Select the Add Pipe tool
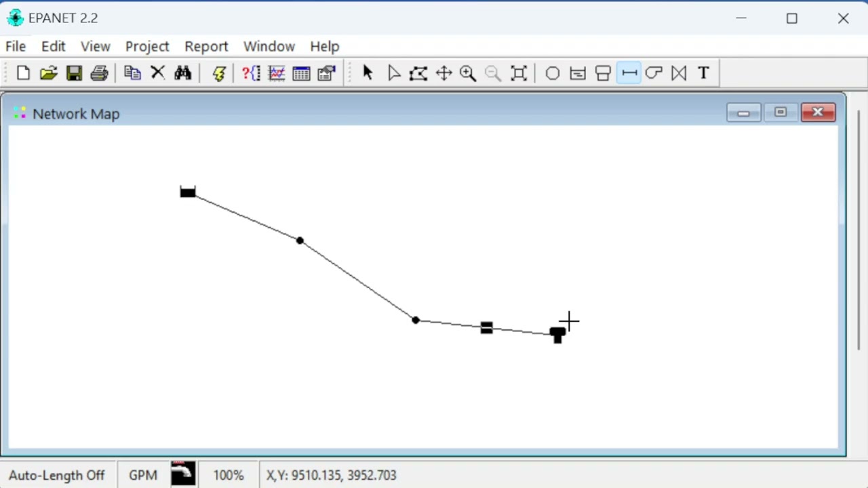This screenshot has width=868, height=488. point(629,73)
